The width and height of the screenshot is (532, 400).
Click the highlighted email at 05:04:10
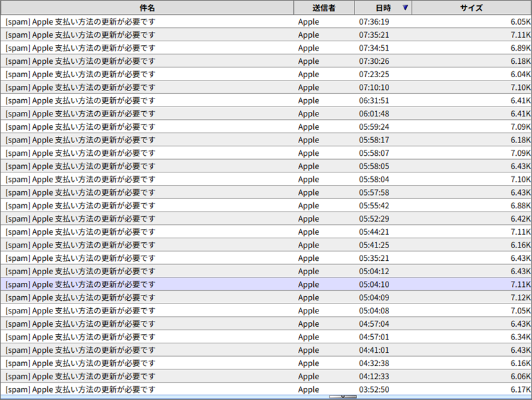[x=266, y=284]
